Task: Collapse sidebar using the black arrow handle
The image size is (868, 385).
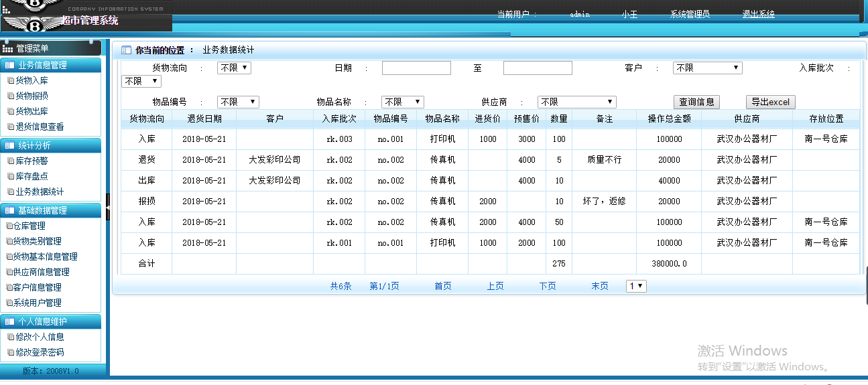Action: (x=108, y=206)
